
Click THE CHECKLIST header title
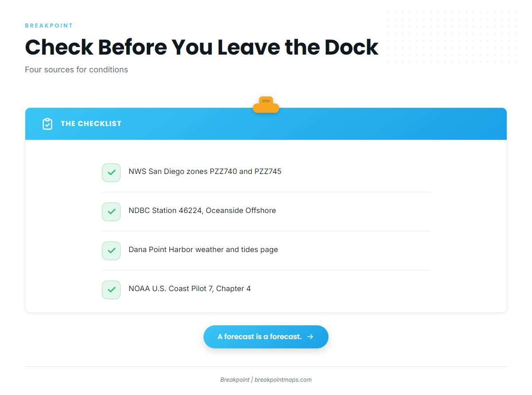(91, 124)
